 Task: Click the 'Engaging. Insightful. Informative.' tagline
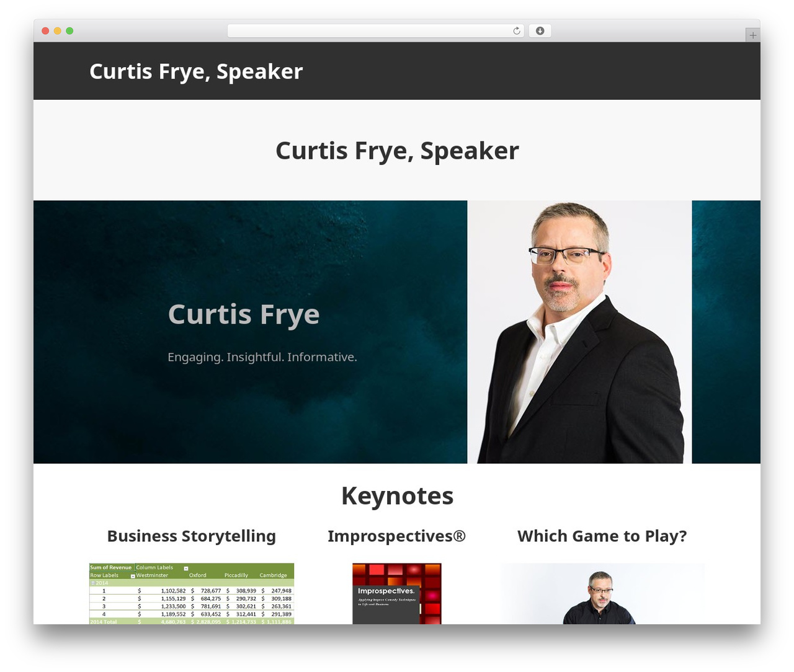[x=262, y=357]
